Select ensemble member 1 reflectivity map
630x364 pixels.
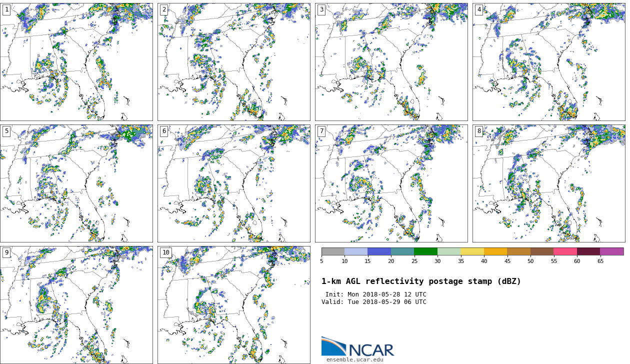[76, 62]
